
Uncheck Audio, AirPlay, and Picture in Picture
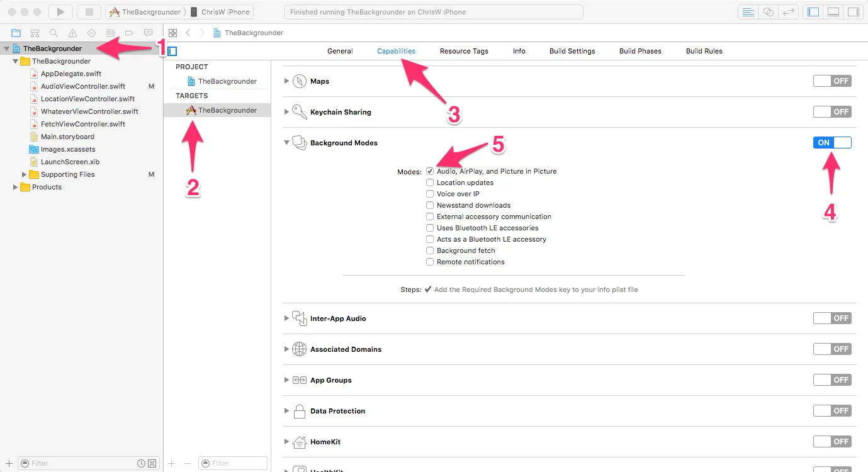pos(430,171)
